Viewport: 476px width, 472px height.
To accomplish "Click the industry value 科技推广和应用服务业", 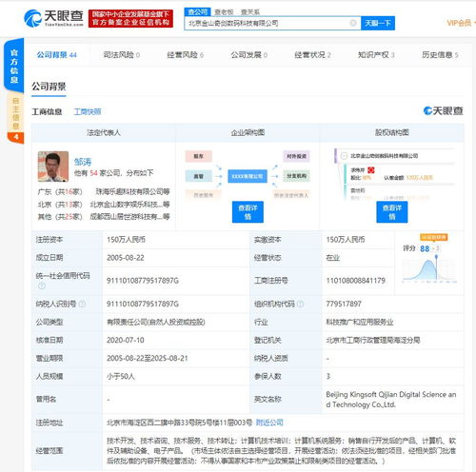I will point(360,322).
